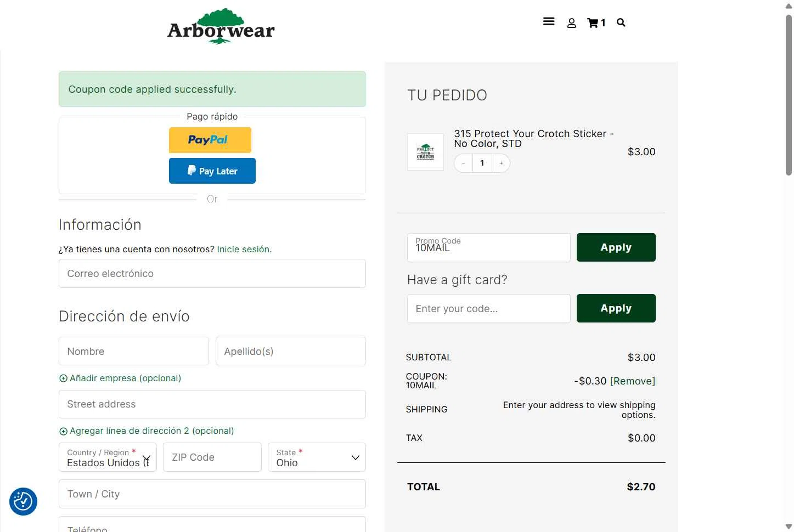Click the page vertical scrollbar
The image size is (794, 532).
coord(789,94)
